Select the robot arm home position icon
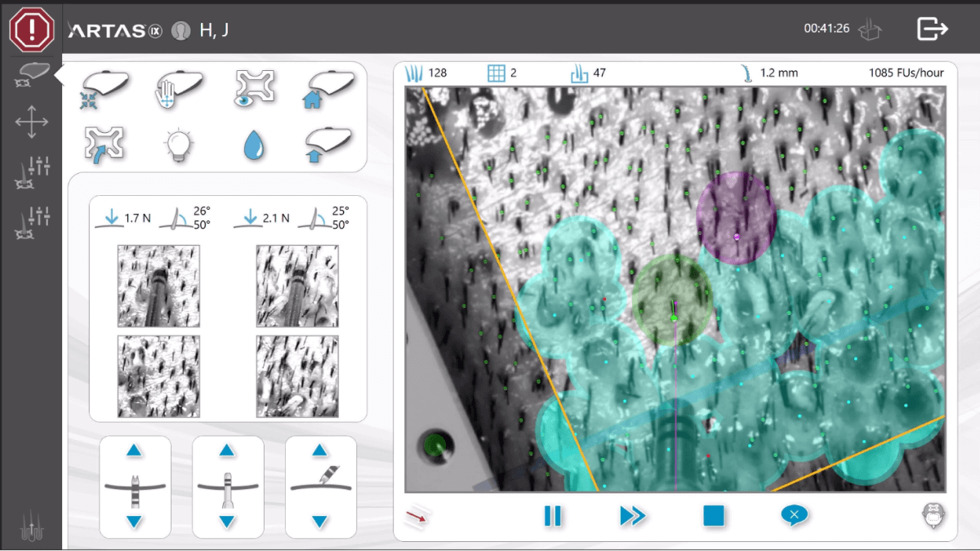The width and height of the screenshot is (980, 551). tap(330, 87)
